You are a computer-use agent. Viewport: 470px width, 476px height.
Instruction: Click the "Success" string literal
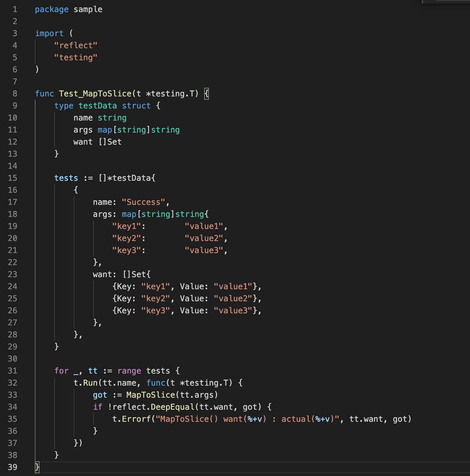pyautogui.click(x=143, y=202)
